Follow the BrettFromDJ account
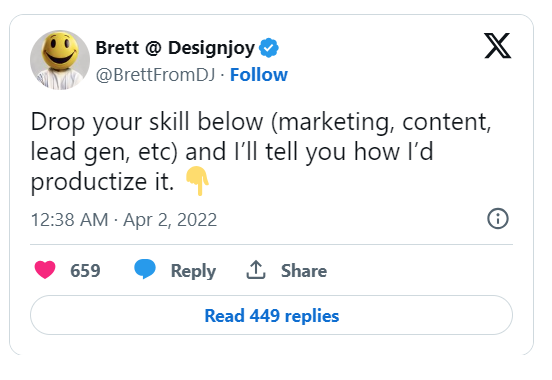This screenshot has width=552, height=380. tap(259, 75)
